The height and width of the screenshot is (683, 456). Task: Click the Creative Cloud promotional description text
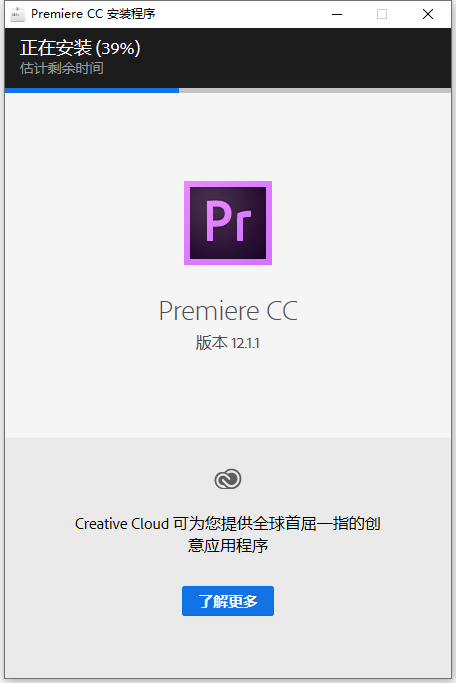tap(228, 534)
